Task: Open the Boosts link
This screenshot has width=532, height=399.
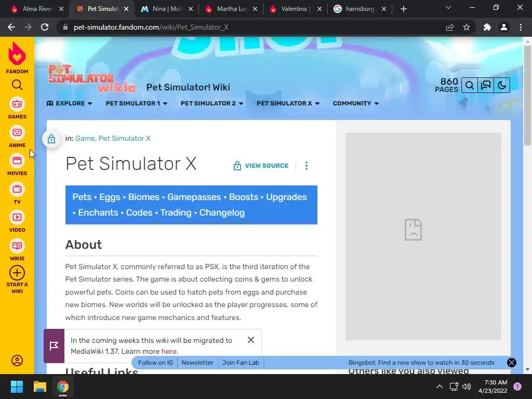Action: (244, 197)
